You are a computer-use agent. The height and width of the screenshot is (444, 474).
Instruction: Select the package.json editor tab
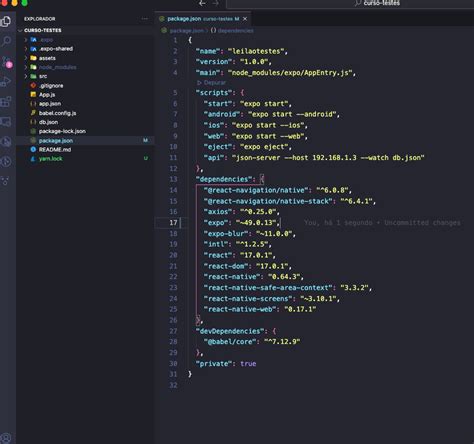coord(203,19)
